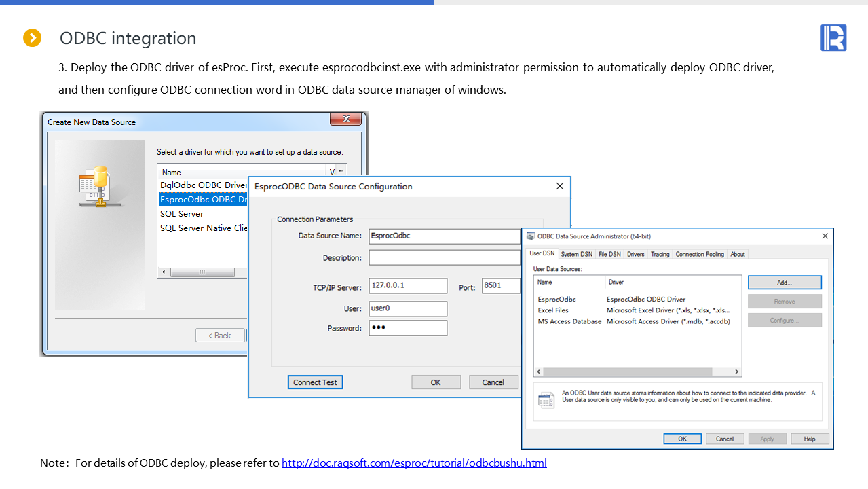
Task: Click the Add... button in ODBC Administrator
Action: [785, 283]
